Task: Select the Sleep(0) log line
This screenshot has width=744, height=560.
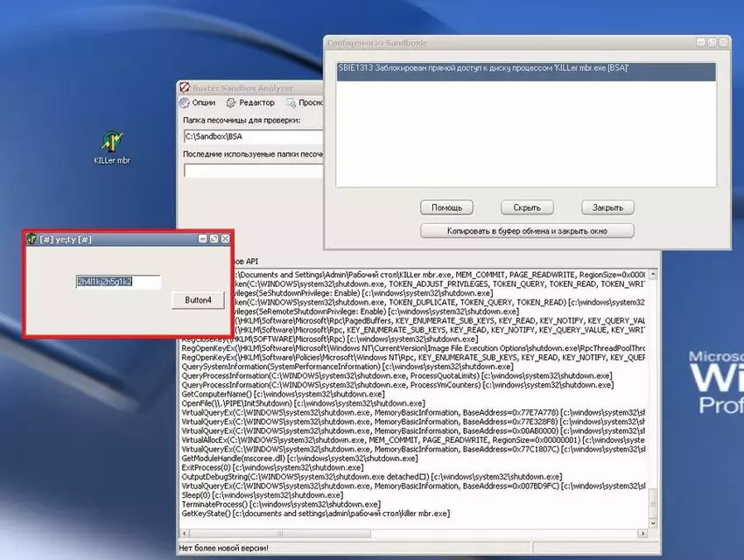Action: click(x=263, y=495)
